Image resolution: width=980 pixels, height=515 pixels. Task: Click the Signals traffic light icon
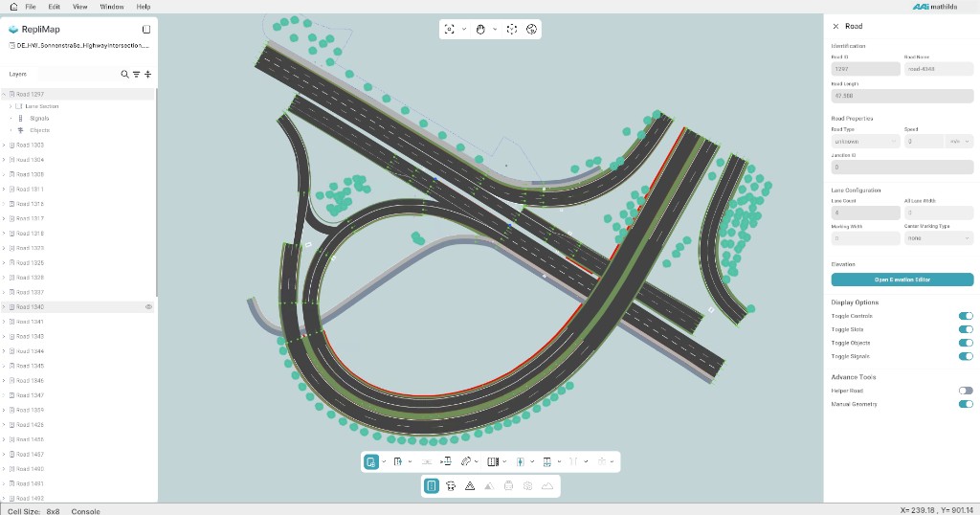pyautogui.click(x=21, y=118)
